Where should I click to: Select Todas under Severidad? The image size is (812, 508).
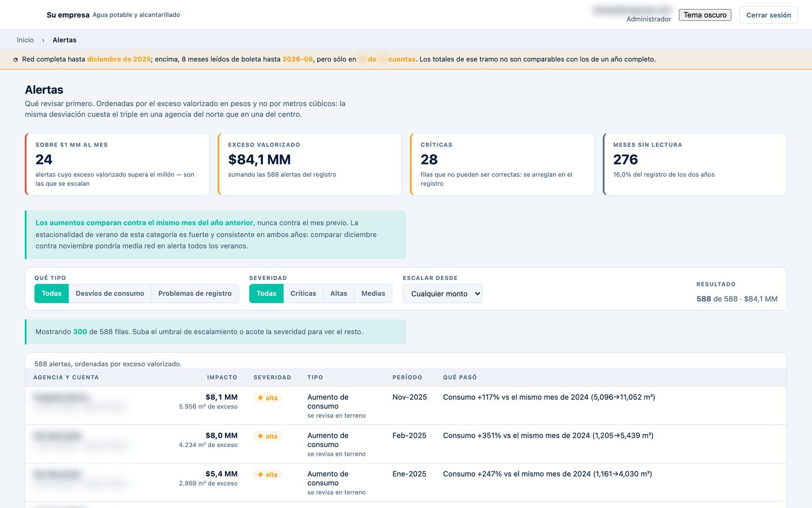[x=266, y=294]
